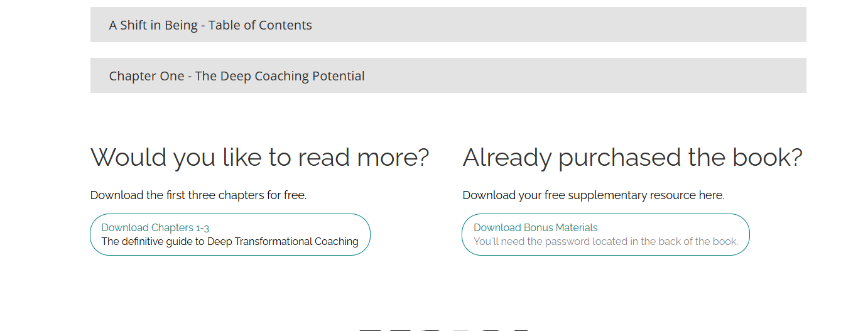Screen dimensions: 868x331
Task: Click the Download Bonus Materials button
Action: click(x=605, y=234)
